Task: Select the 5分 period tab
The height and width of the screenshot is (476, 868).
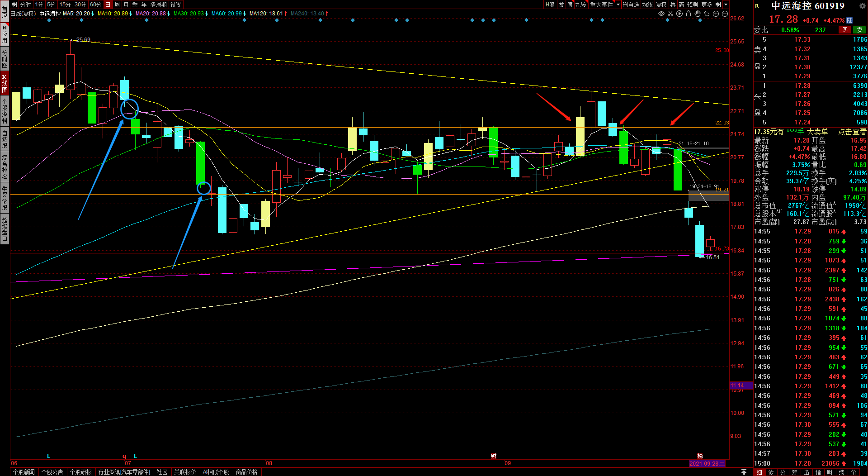Action: [x=51, y=5]
